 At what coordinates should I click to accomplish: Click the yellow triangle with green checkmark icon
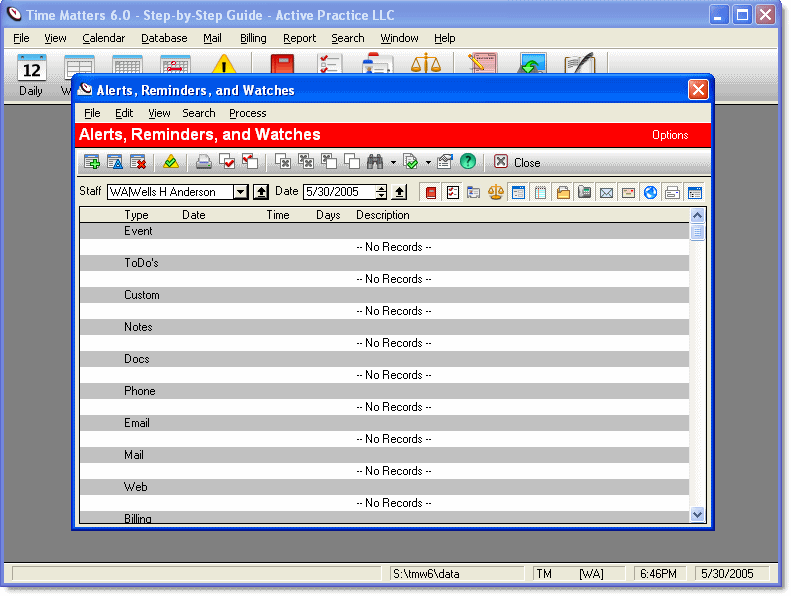pos(171,162)
